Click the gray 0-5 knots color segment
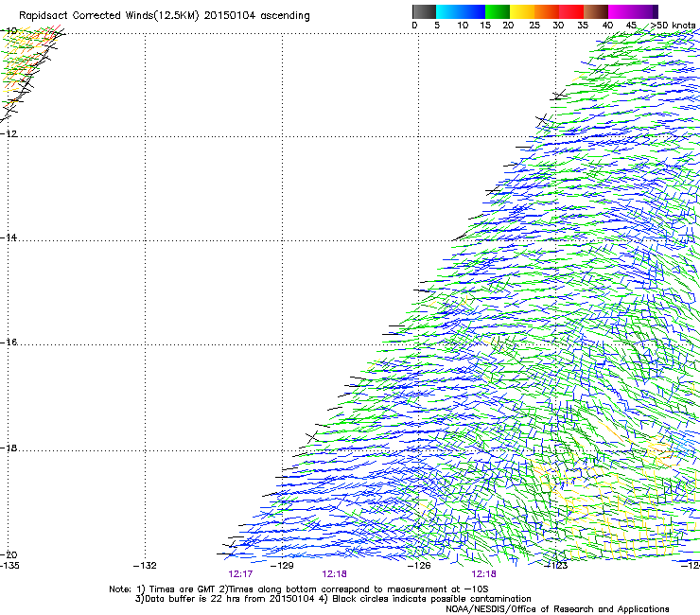The width and height of the screenshot is (700, 615). tap(425, 11)
